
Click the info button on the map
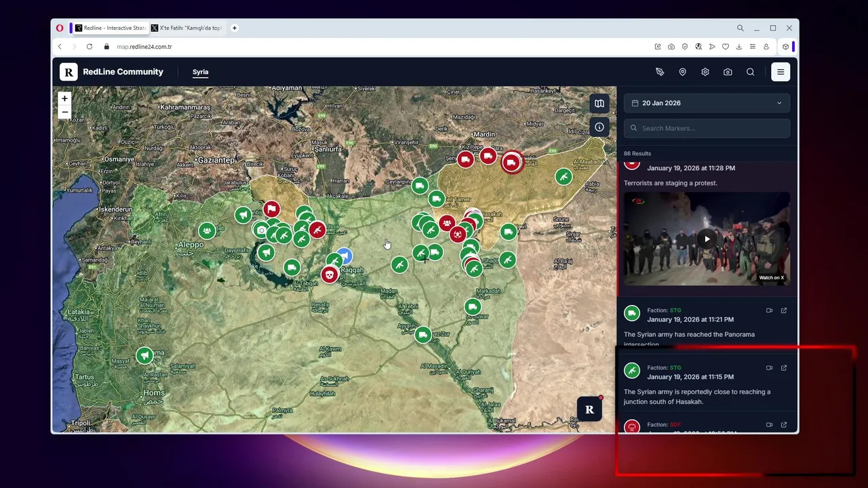click(x=599, y=127)
